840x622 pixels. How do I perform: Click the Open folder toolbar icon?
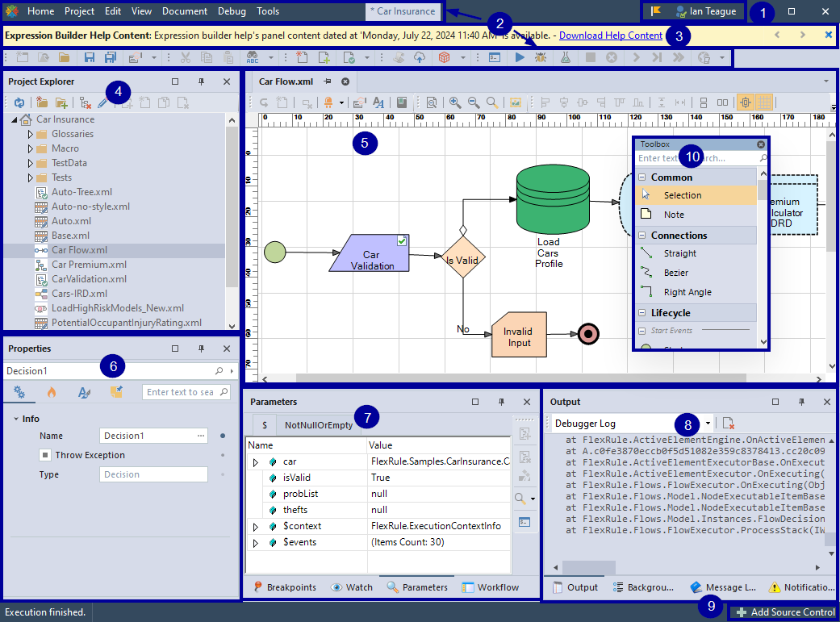point(65,57)
